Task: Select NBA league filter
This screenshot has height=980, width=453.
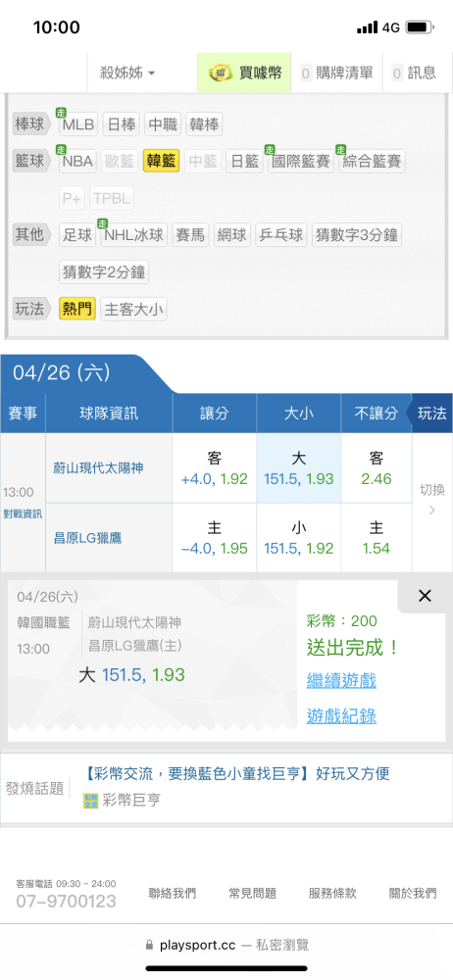Action: (78, 162)
